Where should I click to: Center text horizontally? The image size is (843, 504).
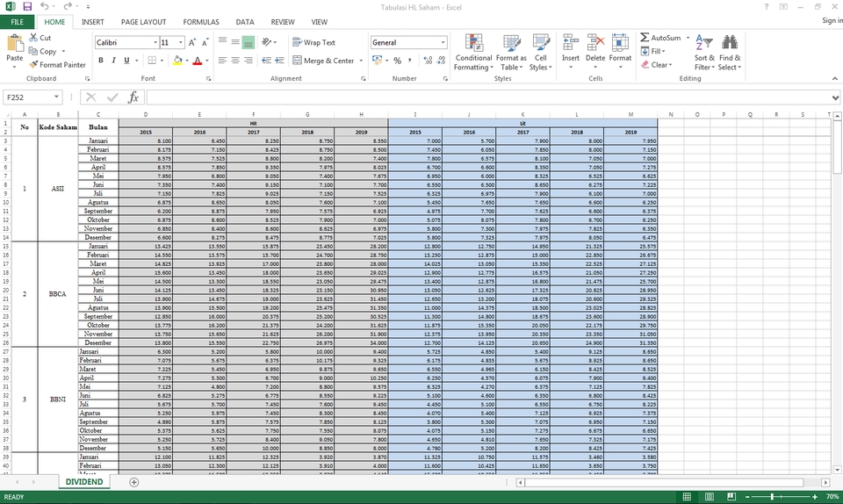(235, 61)
